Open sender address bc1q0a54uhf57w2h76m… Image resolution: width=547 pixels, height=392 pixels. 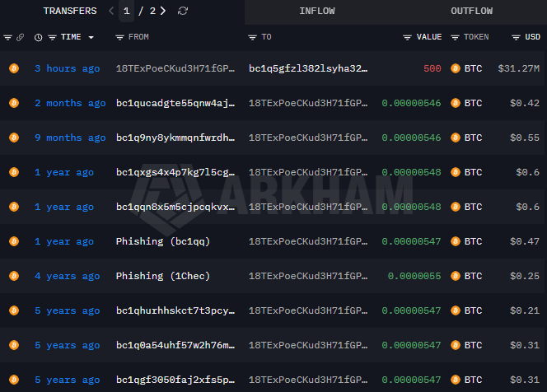click(x=175, y=345)
